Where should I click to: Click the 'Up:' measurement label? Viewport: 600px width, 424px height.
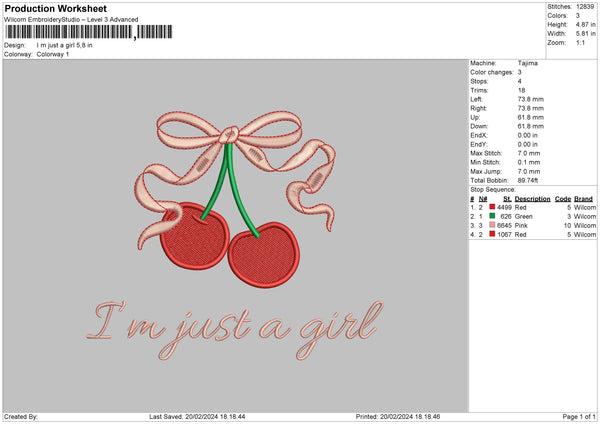pos(475,117)
